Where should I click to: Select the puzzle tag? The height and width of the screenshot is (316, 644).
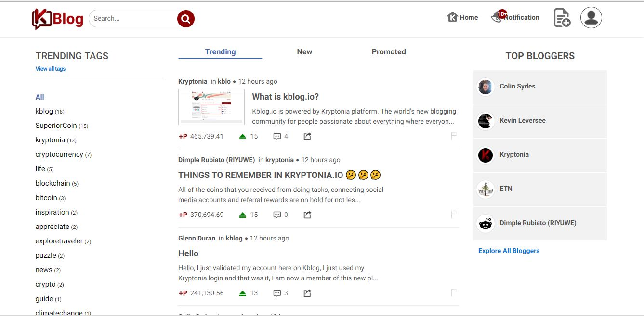click(50, 255)
